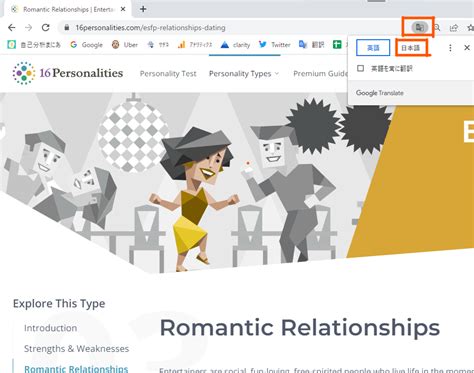Open the clarity bookmark
This screenshot has height=373, width=474.
[x=236, y=45]
